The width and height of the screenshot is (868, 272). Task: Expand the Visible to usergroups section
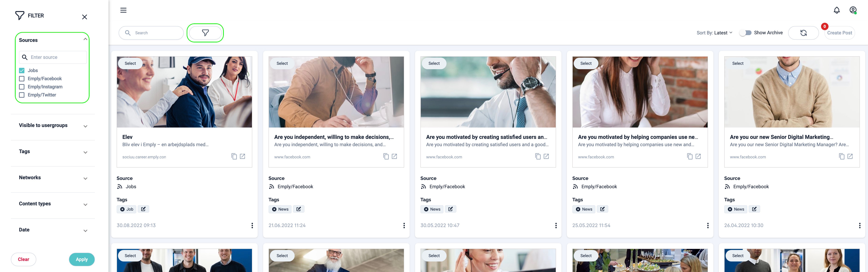[x=53, y=125]
